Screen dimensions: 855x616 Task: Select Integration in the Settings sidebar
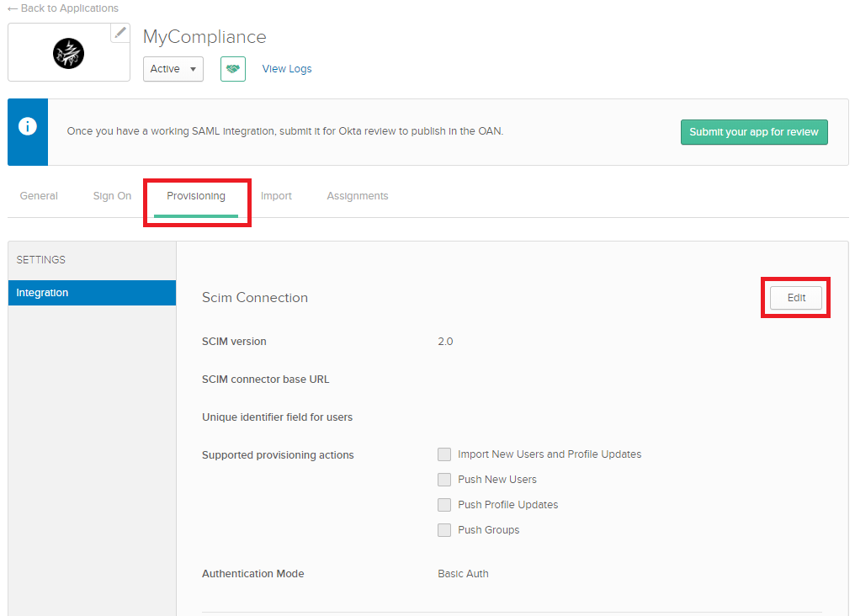tap(93, 293)
